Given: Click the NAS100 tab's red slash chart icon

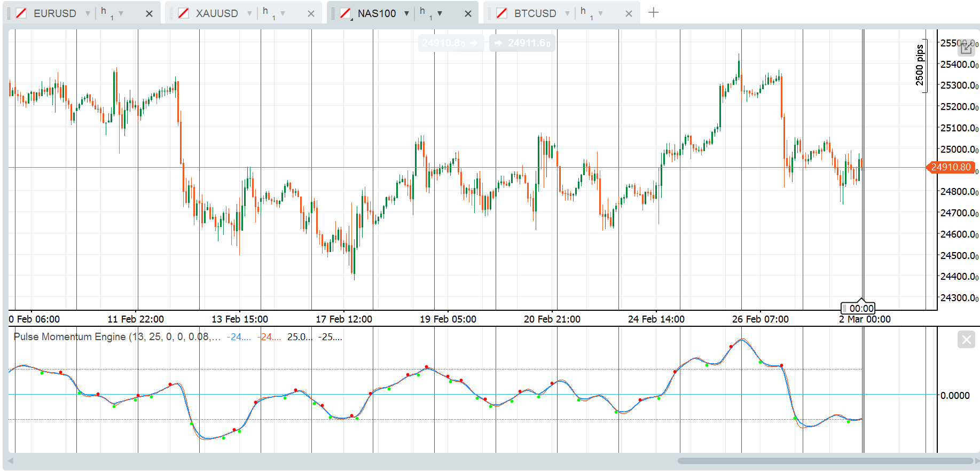Looking at the screenshot, I should (346, 13).
